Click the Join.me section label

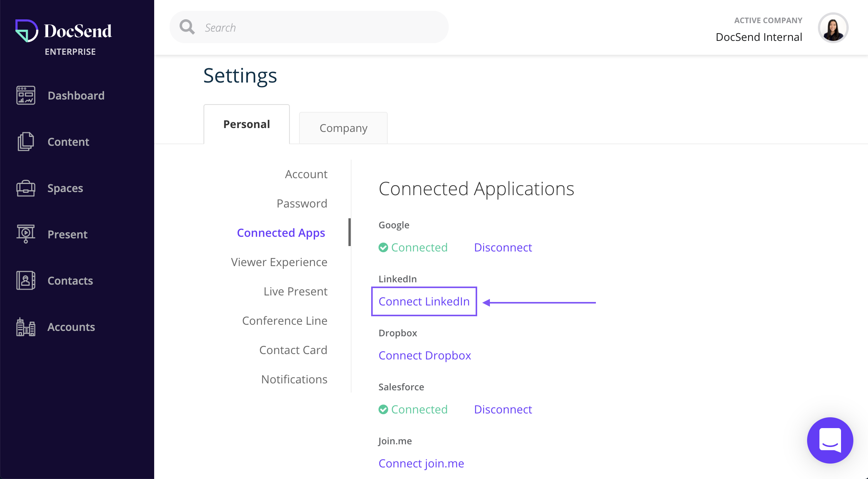click(x=395, y=441)
